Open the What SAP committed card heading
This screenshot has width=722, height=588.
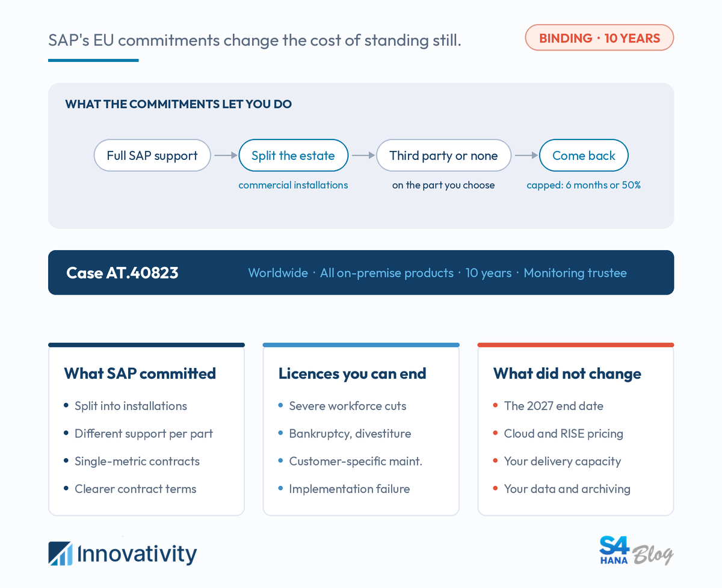click(x=140, y=373)
